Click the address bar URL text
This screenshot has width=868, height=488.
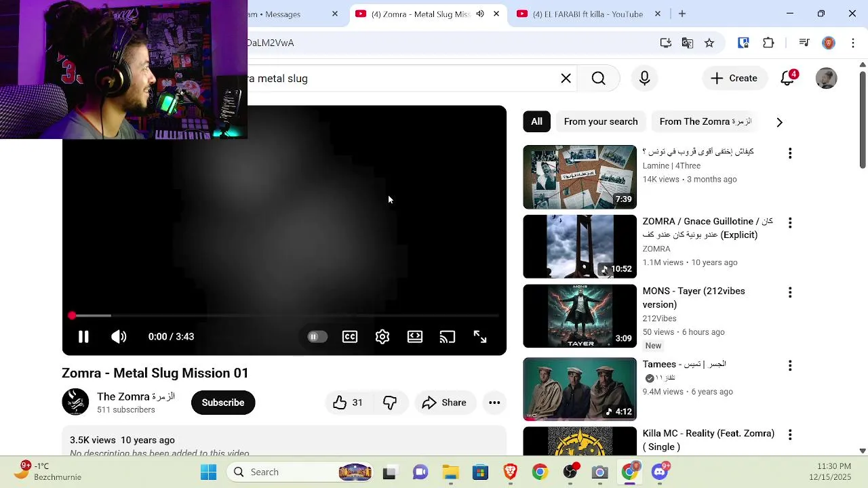click(x=271, y=43)
